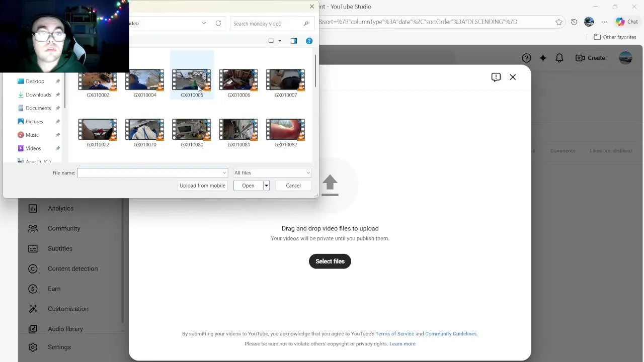Close the file open dialog
The image size is (644, 362).
312,7
